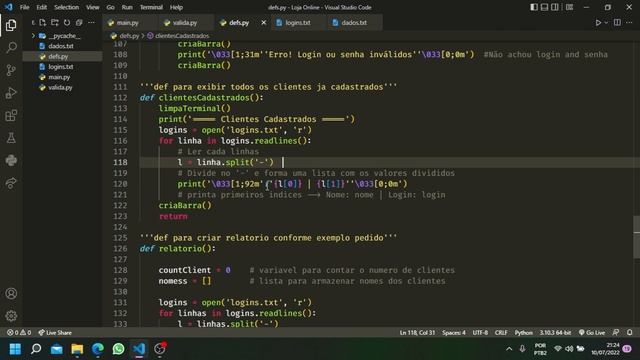Viewport: 640px width, 360px height.
Task: Open the Extensions view
Action: [11, 116]
